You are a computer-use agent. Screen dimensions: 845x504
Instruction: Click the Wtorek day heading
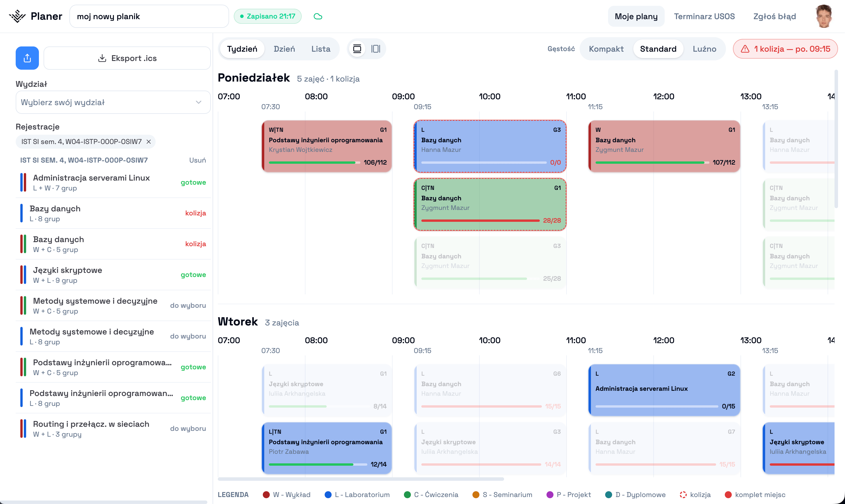(x=238, y=322)
